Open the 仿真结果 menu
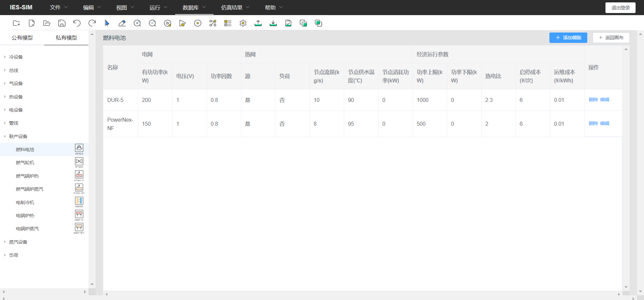 (235, 7)
